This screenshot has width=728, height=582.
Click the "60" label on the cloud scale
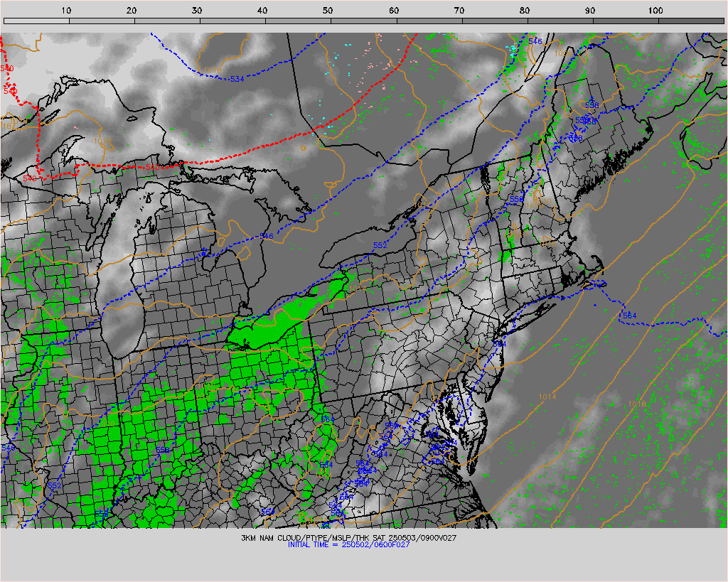click(x=394, y=10)
